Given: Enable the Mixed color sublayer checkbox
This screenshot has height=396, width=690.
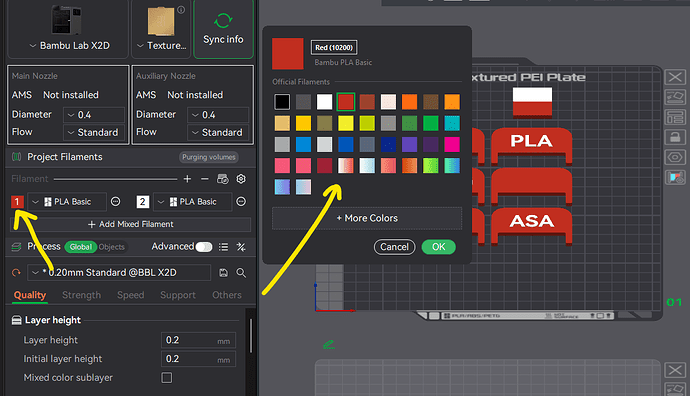Looking at the screenshot, I should coord(167,378).
